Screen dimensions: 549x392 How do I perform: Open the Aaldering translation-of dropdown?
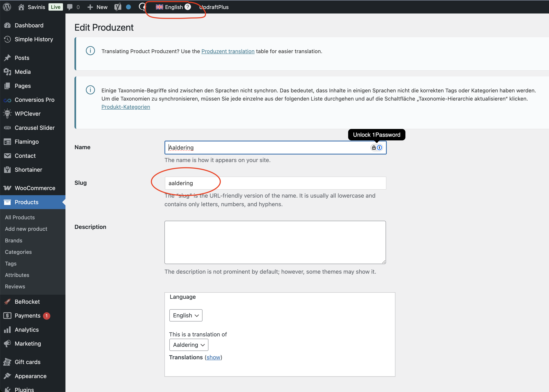point(189,345)
